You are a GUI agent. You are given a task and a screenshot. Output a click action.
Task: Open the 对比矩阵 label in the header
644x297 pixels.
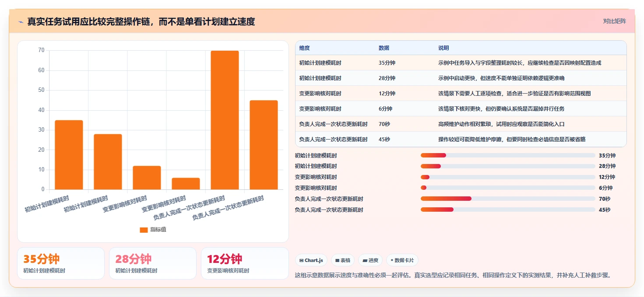click(615, 21)
